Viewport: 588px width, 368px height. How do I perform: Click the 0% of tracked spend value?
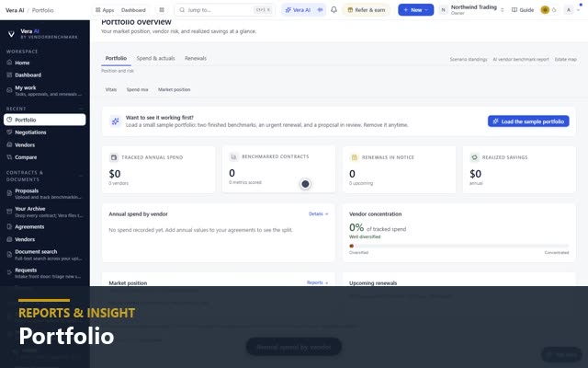356,227
